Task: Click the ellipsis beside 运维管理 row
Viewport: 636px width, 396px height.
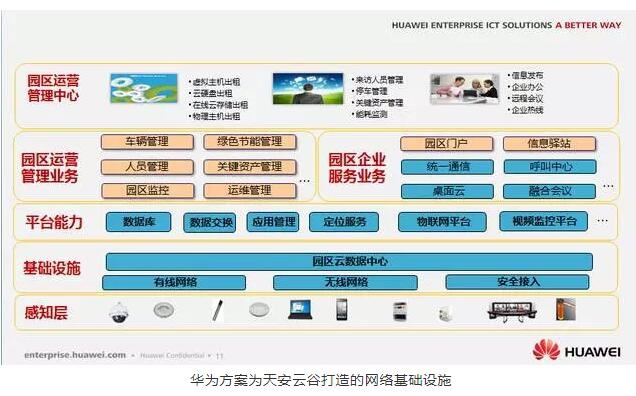Action: [304, 181]
